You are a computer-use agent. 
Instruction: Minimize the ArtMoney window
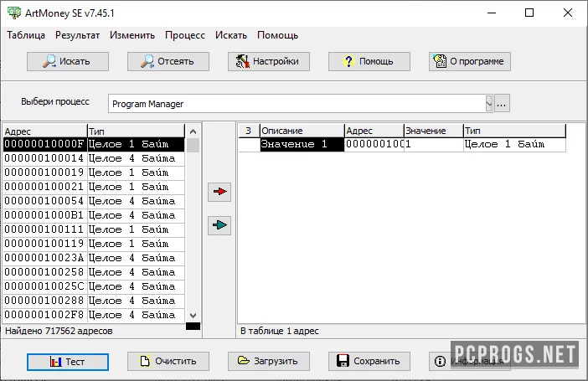492,13
